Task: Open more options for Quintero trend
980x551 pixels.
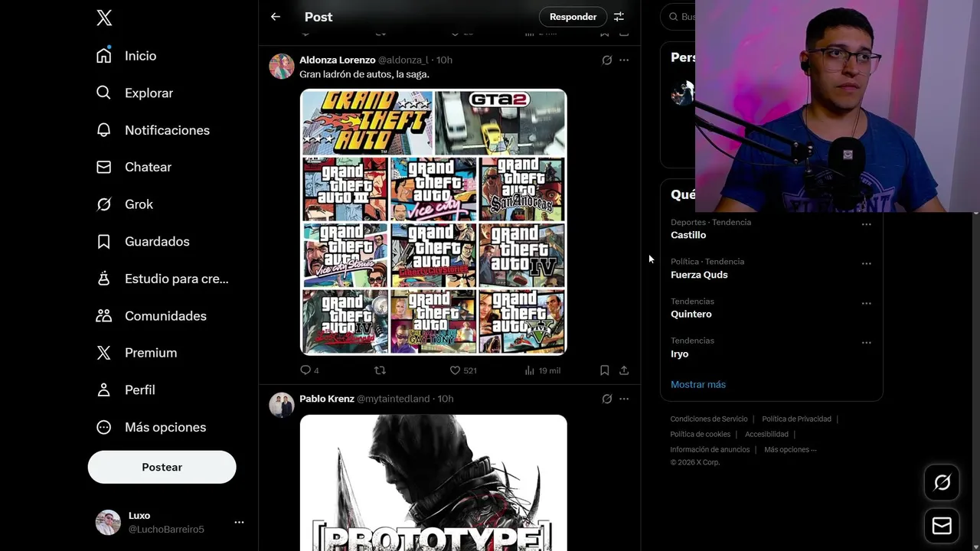Action: pos(866,303)
